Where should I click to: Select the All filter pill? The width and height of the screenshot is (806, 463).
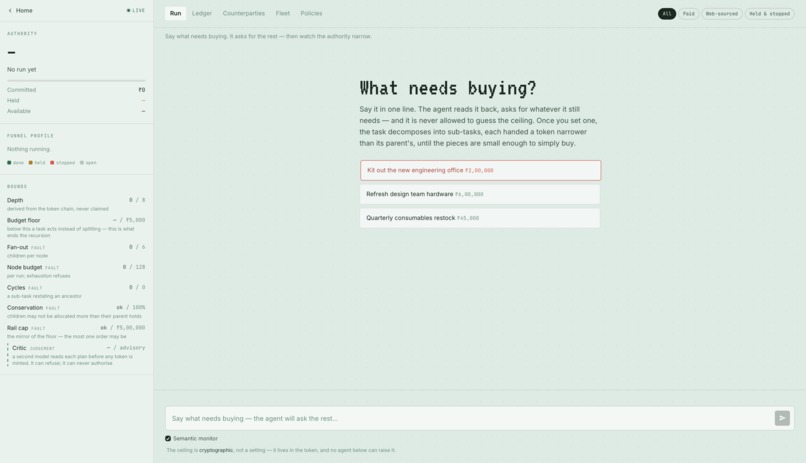tap(667, 14)
